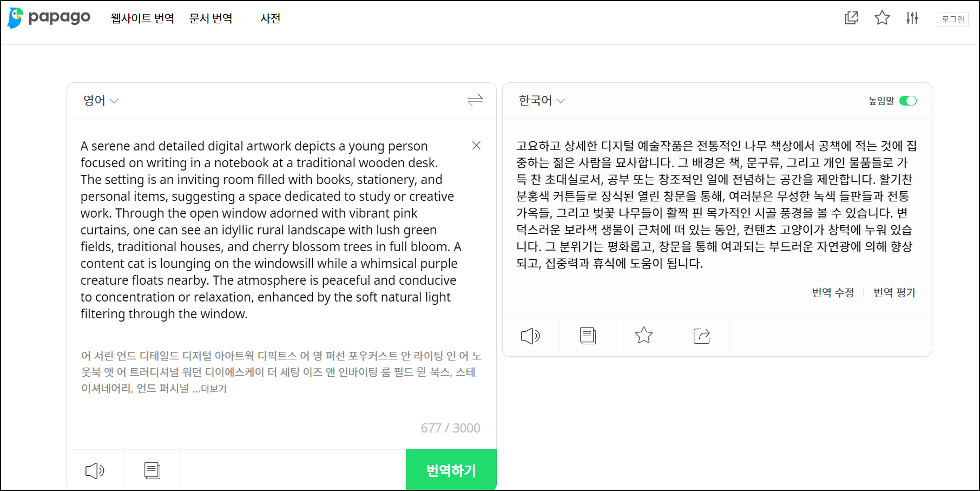Save translation to favorites with the star icon
This screenshot has height=491, width=980.
tap(644, 336)
